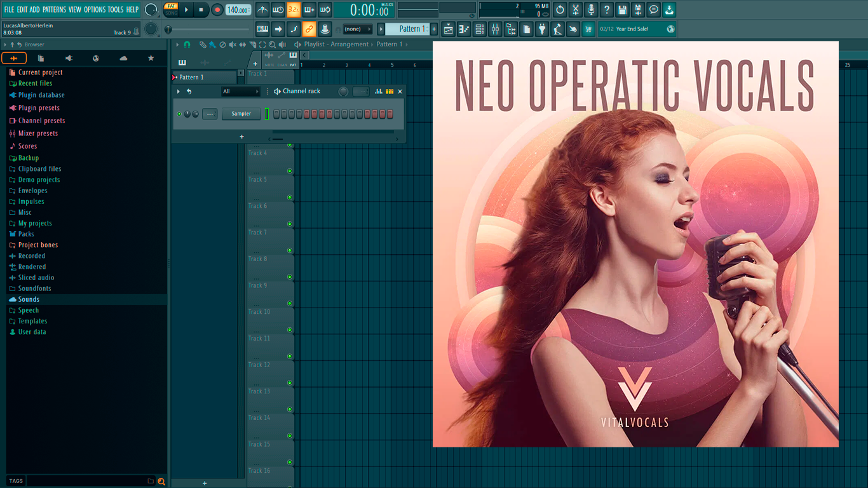
Task: Toggle PAT pattern mode
Action: pyautogui.click(x=171, y=6)
